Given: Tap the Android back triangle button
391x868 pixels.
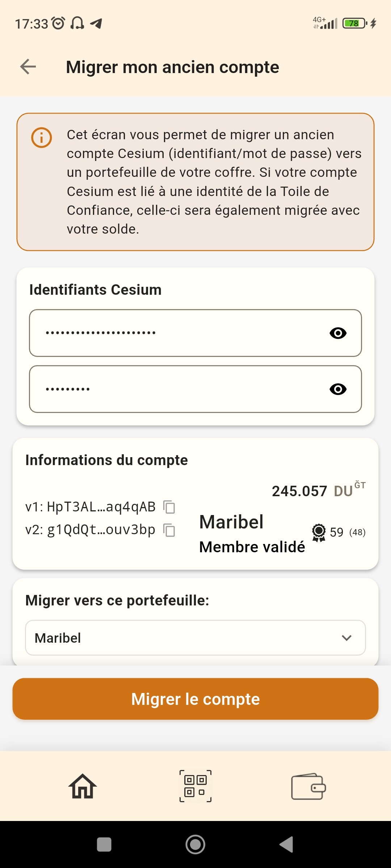Looking at the screenshot, I should tap(287, 845).
